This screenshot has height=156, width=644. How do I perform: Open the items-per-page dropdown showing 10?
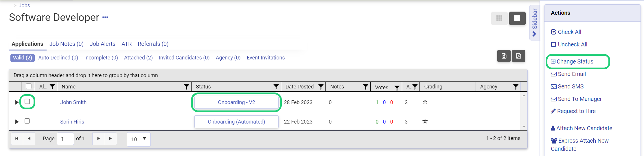(139, 139)
